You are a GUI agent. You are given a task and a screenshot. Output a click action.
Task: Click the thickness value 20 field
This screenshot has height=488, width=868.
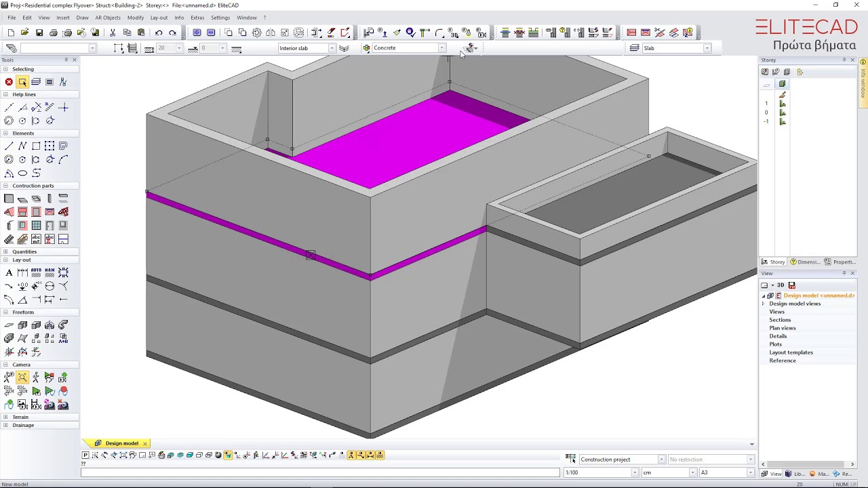click(169, 48)
